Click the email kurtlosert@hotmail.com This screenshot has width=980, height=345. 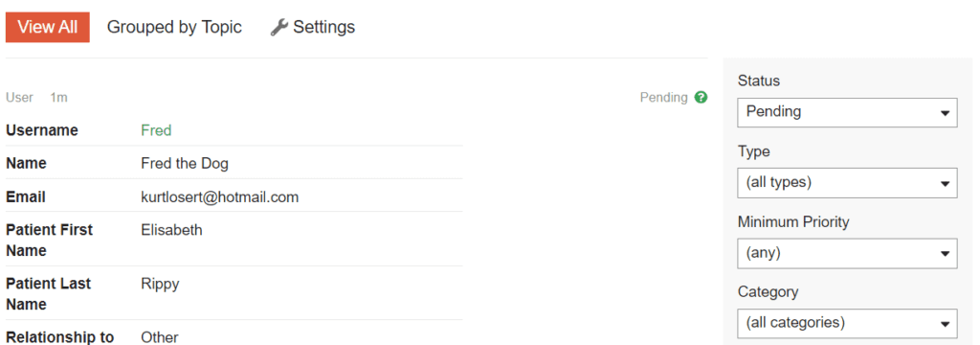tap(220, 197)
